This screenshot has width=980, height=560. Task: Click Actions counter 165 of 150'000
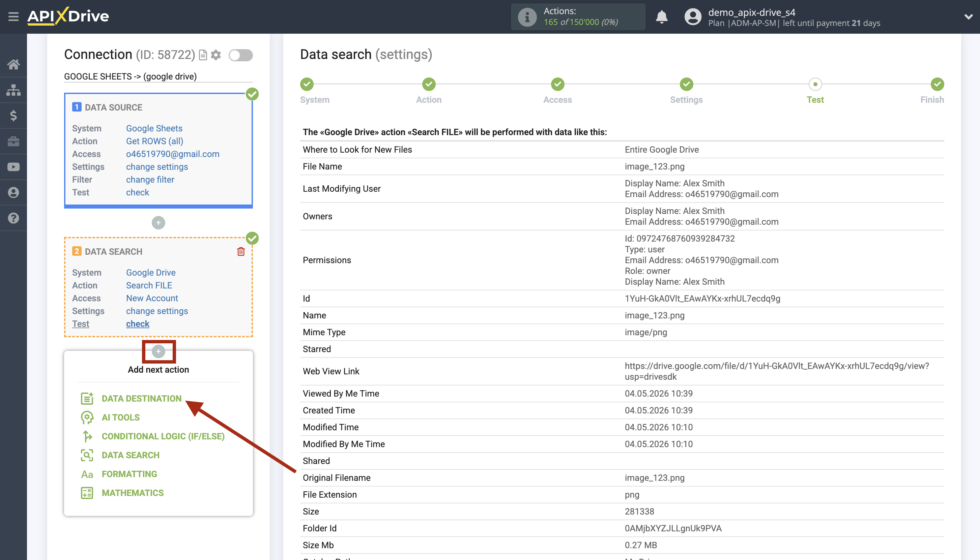581,22
